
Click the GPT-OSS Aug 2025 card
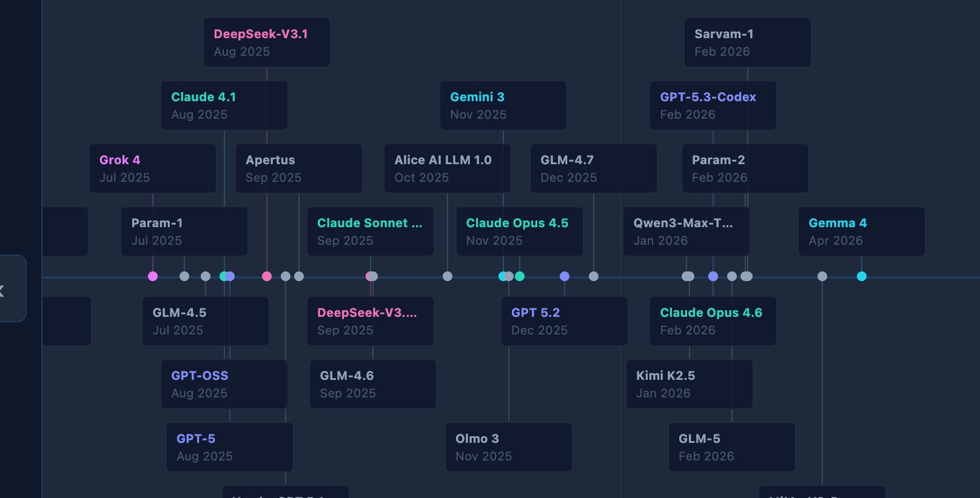point(224,384)
